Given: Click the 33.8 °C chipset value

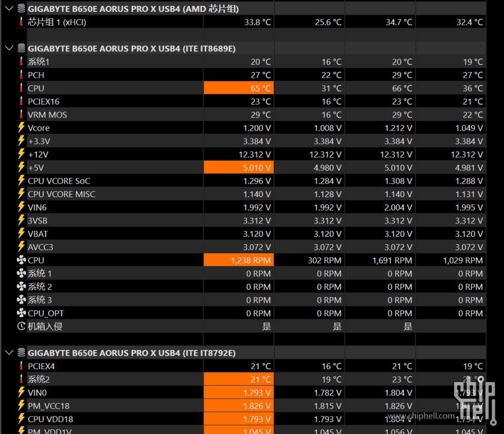Looking at the screenshot, I should coord(258,22).
